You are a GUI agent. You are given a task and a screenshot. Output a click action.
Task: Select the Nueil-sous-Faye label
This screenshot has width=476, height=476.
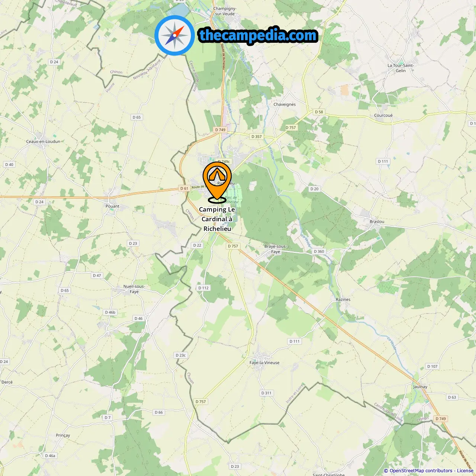click(134, 289)
